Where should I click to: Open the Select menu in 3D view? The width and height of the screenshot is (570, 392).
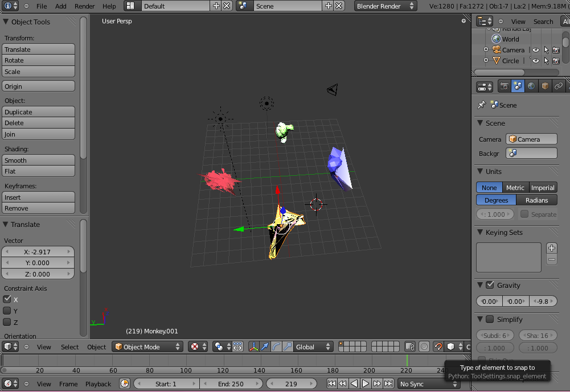(x=70, y=347)
